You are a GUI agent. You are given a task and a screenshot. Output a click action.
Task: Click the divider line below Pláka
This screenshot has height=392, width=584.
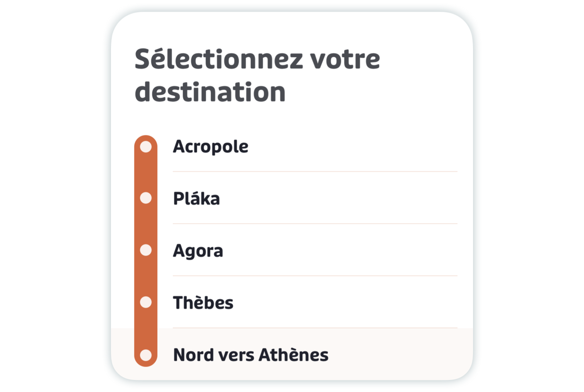tap(315, 223)
